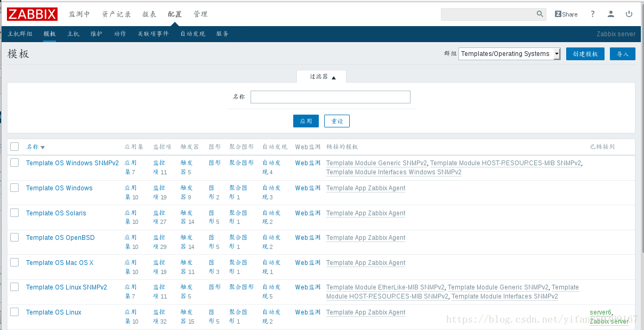
Task: Open Template OS Linux SNMPv2 template
Action: (67, 287)
